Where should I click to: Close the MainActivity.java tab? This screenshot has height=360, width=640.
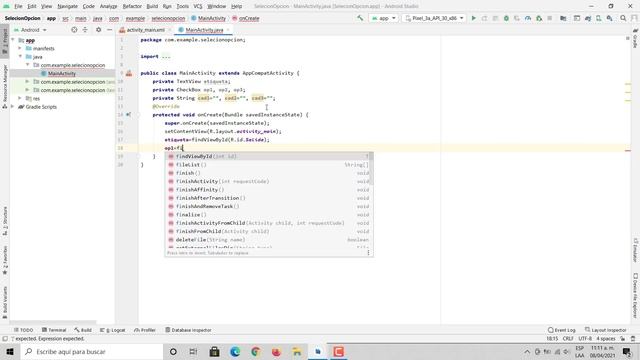pos(228,30)
